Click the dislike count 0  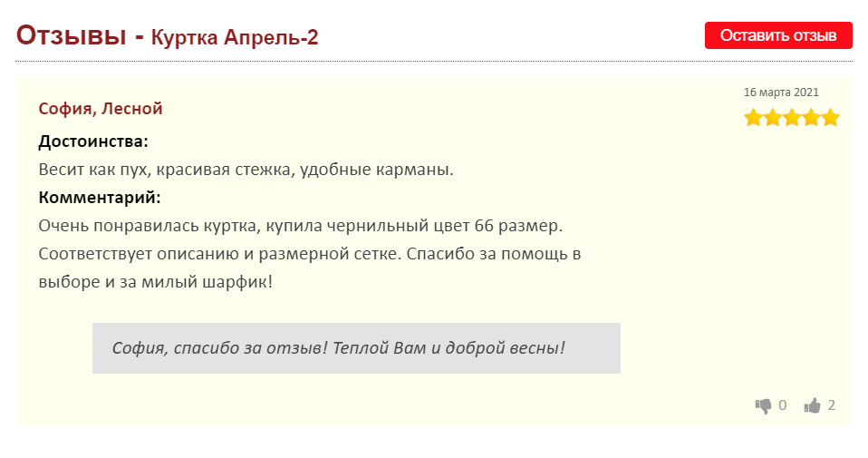click(783, 405)
